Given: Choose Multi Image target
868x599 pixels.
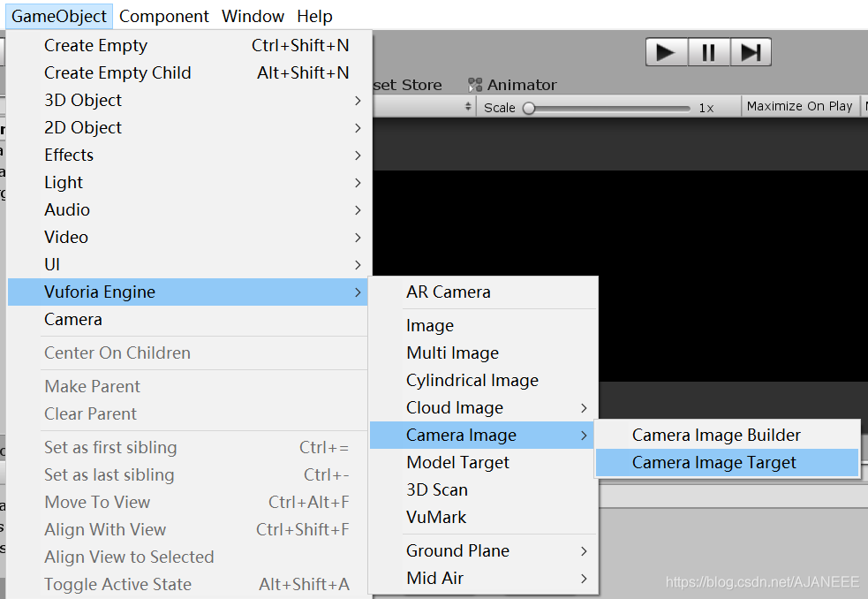Looking at the screenshot, I should tap(484, 353).
